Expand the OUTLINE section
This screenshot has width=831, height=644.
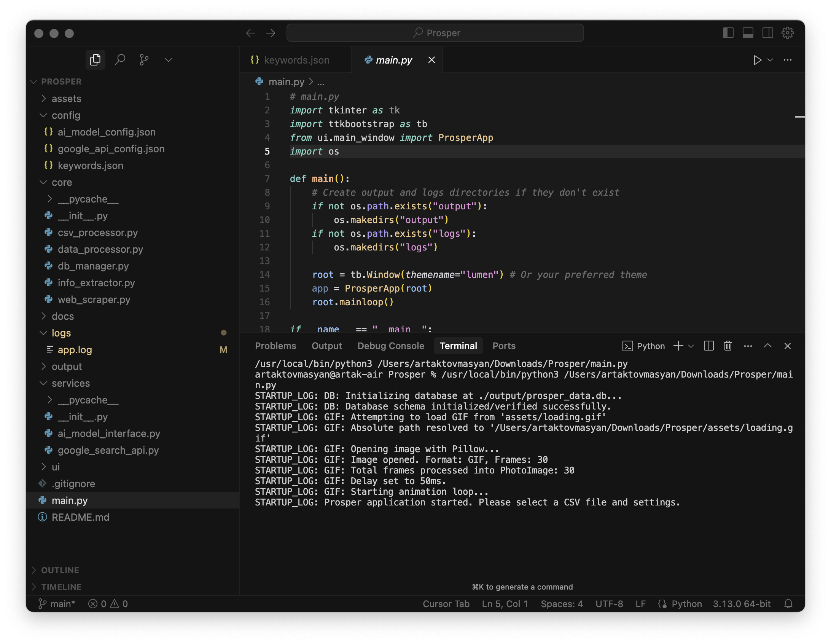pyautogui.click(x=133, y=570)
